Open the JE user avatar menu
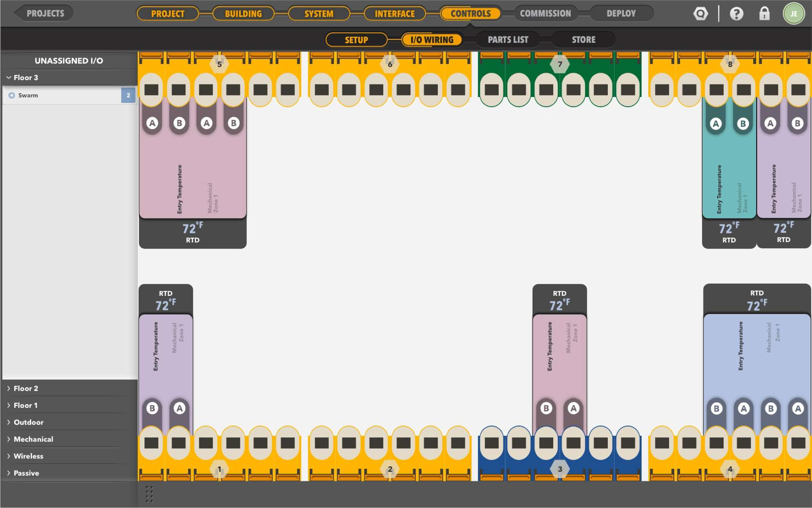 click(794, 14)
